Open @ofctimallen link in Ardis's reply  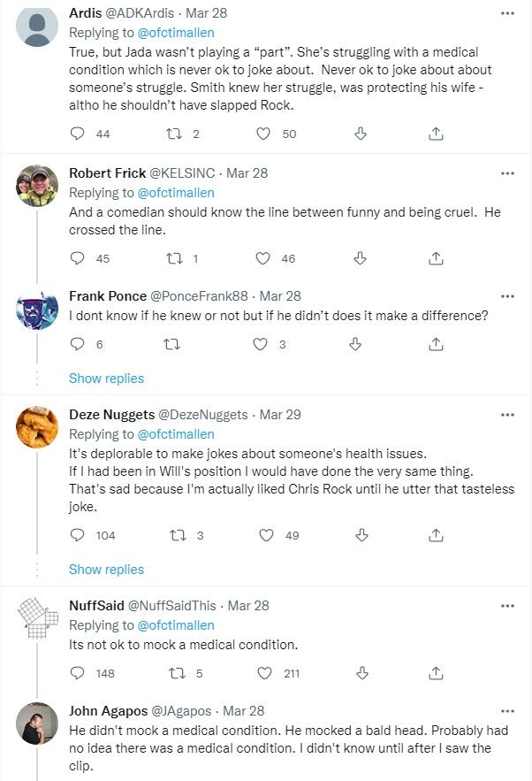point(176,33)
